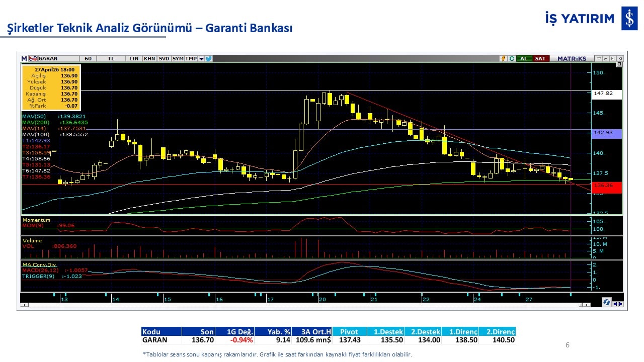Click the İş Yatırım logo
This screenshot has width=644, height=362.
(x=629, y=19)
